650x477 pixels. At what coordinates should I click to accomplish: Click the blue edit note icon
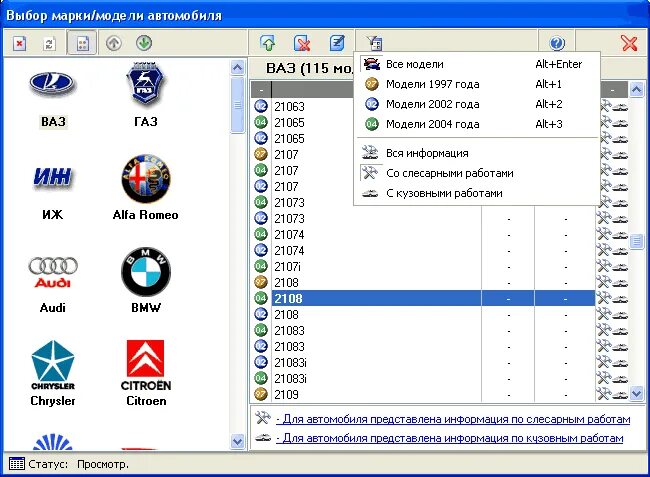[x=337, y=43]
